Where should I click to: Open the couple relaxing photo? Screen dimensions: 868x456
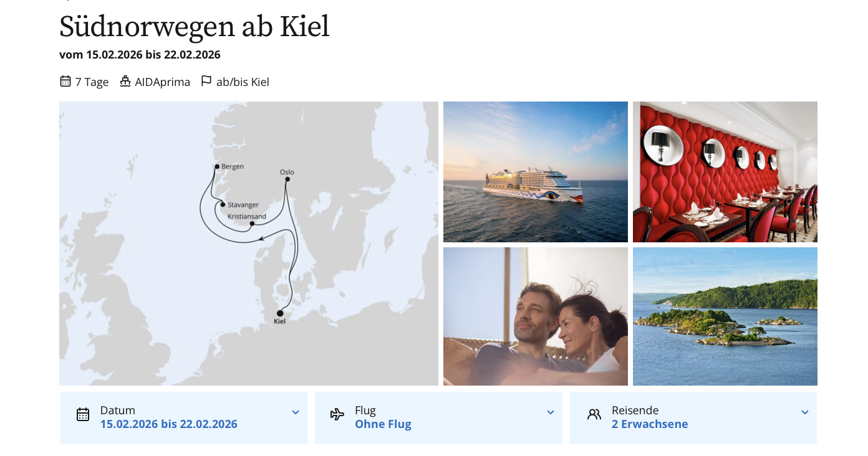(535, 316)
